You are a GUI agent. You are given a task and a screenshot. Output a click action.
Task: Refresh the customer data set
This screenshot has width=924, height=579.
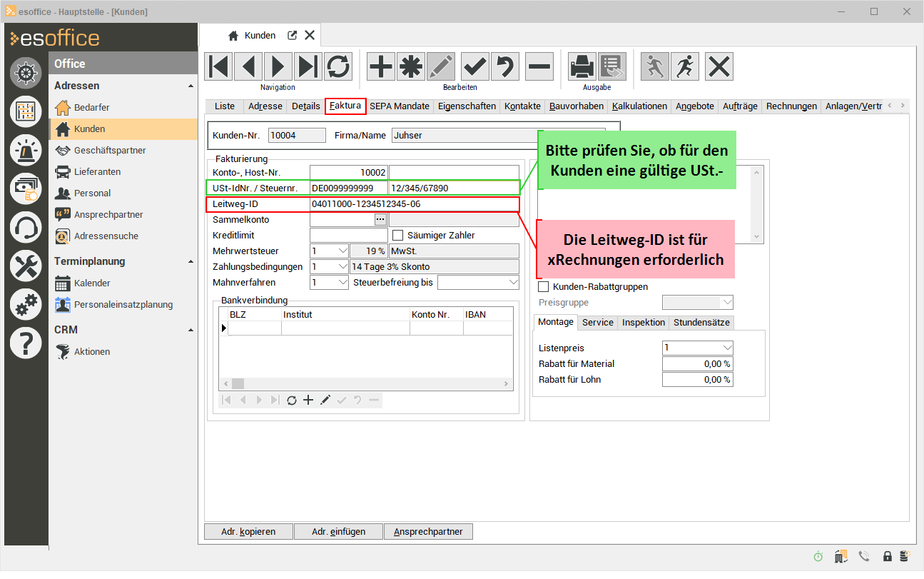[338, 66]
